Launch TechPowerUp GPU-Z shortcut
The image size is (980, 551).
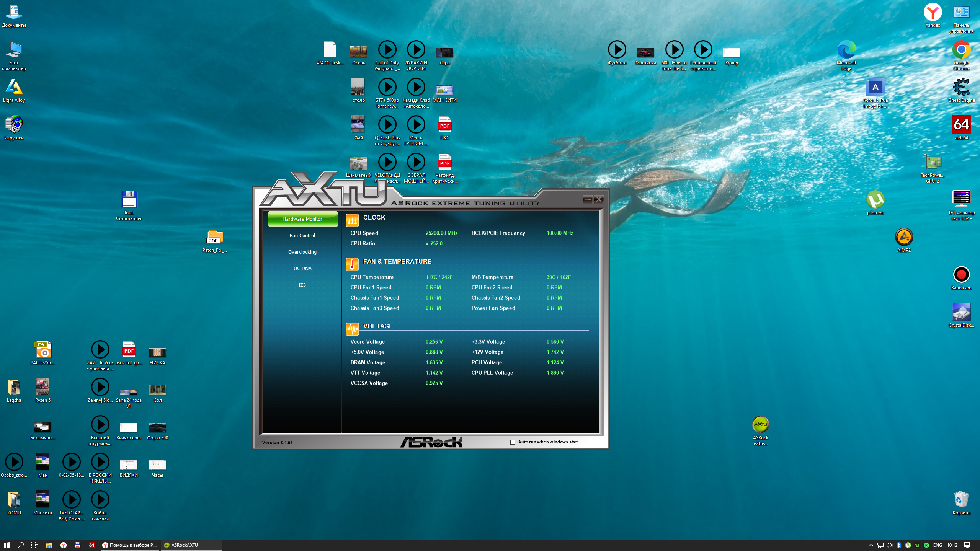tap(933, 162)
